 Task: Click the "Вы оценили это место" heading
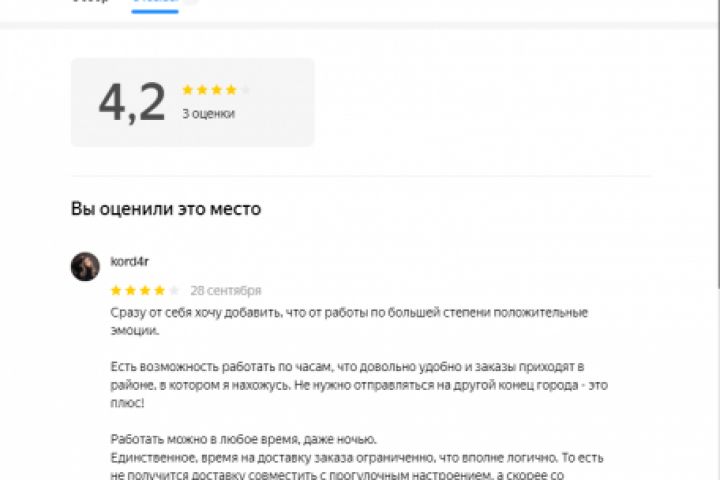tap(166, 209)
